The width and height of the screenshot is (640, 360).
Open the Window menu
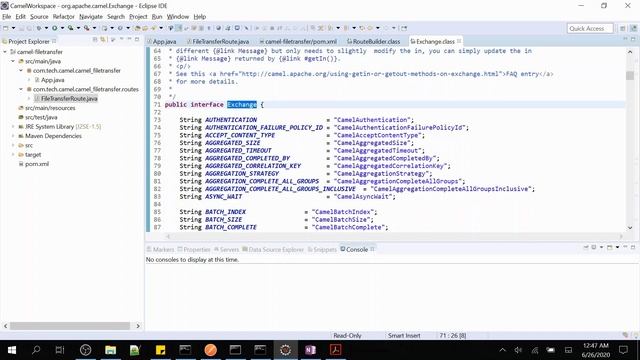(178, 17)
